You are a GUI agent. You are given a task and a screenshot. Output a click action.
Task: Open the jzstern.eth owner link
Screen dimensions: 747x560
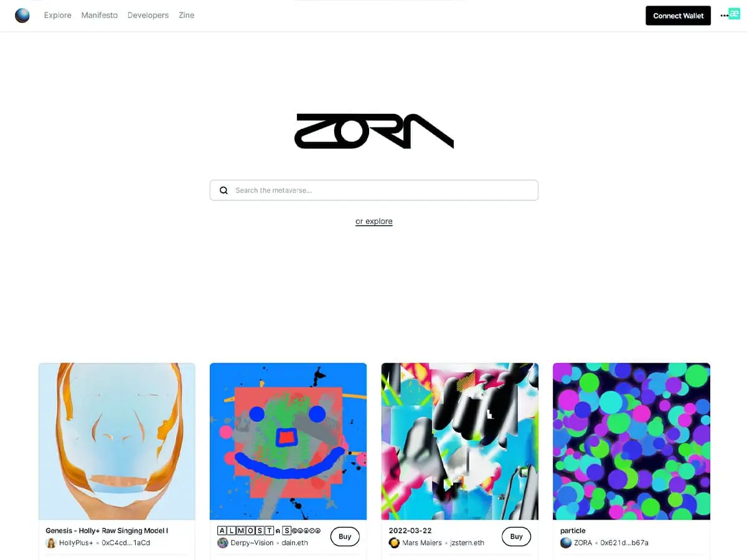[467, 543]
